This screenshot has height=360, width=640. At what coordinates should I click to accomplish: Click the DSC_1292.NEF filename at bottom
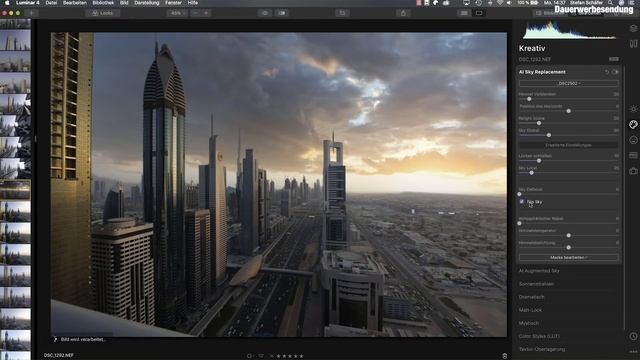(x=59, y=356)
